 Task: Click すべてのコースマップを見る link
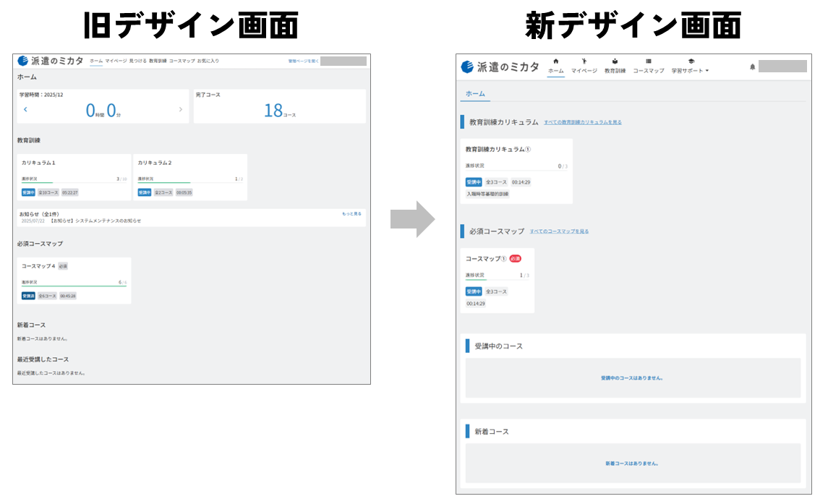pos(559,231)
